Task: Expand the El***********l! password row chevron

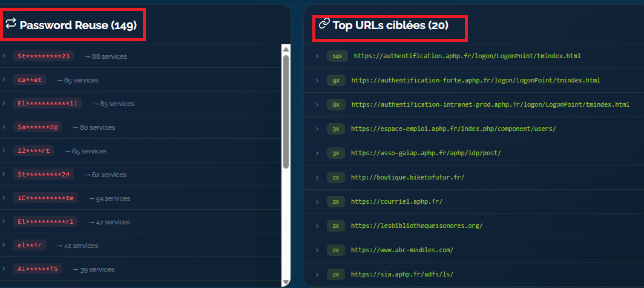Action: 4,103
